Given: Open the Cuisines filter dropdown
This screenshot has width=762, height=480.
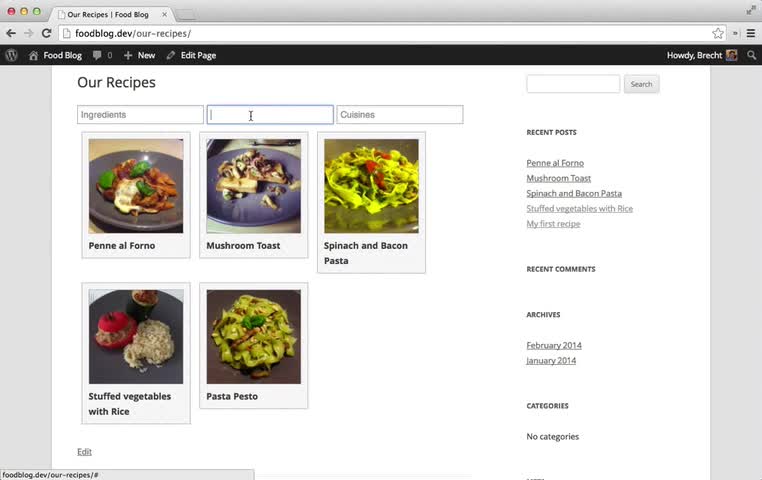Looking at the screenshot, I should [x=399, y=115].
